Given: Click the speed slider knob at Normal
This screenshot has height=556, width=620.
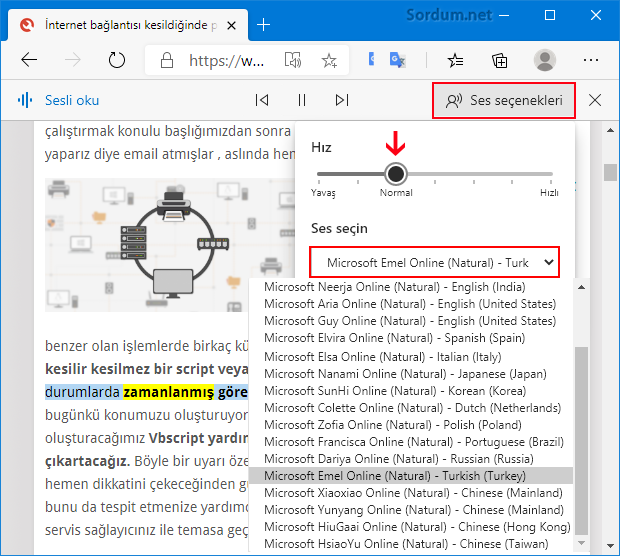Looking at the screenshot, I should pyautogui.click(x=396, y=174).
